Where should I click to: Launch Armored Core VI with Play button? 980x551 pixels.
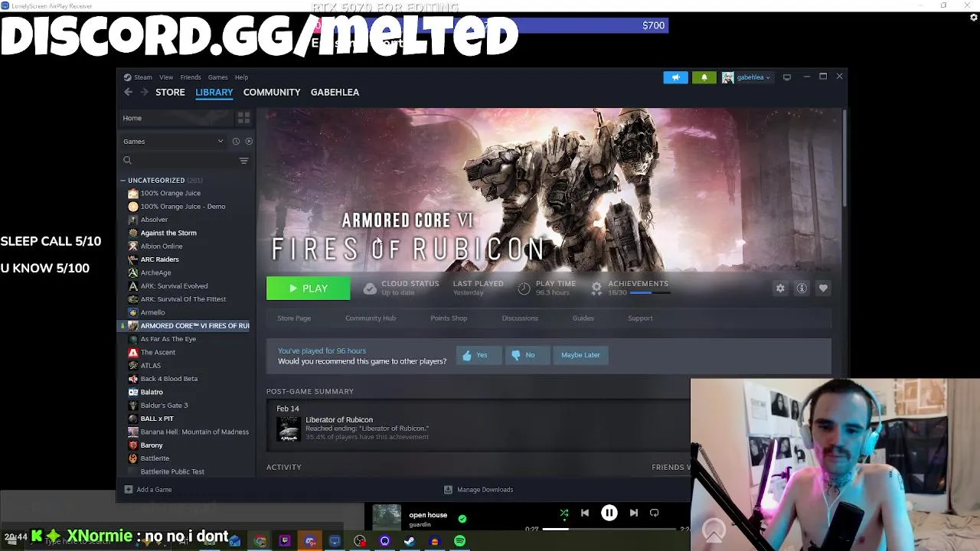click(x=308, y=289)
